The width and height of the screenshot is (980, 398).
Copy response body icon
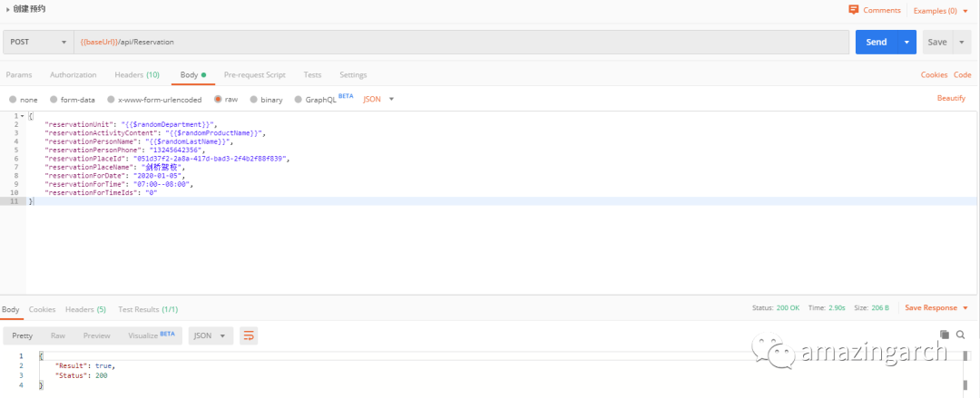[x=945, y=335]
